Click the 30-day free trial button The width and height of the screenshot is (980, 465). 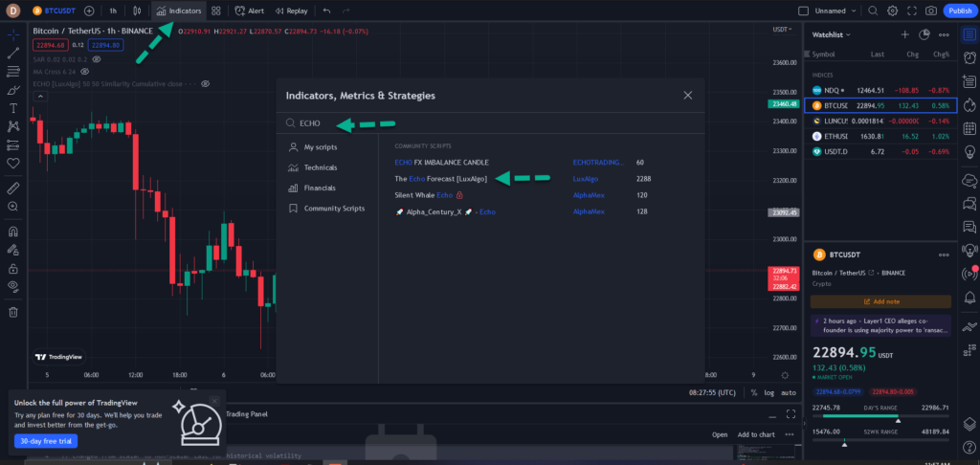pyautogui.click(x=46, y=441)
